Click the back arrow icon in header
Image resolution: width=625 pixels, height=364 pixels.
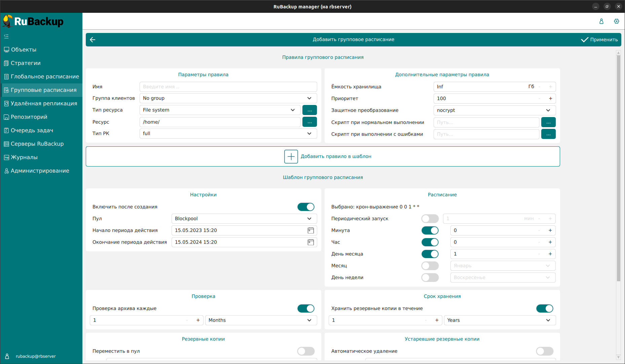[93, 40]
